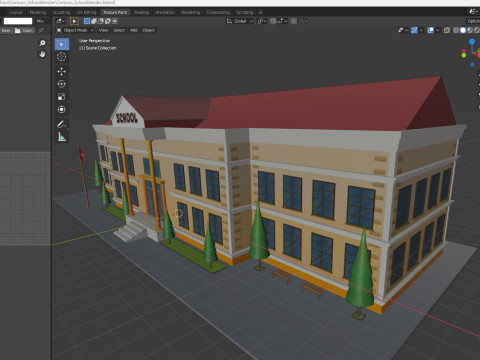The height and width of the screenshot is (360, 480).
Task: Switch to the Shading workspace tab
Action: [x=141, y=12]
